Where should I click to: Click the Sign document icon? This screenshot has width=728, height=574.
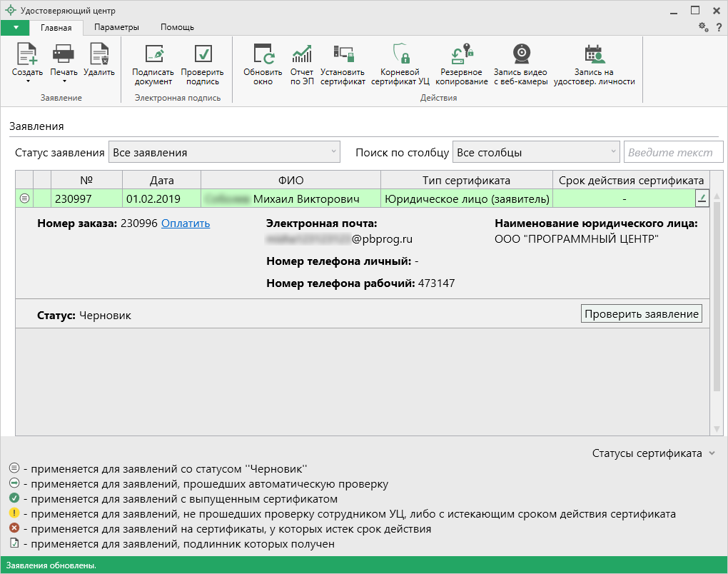[153, 55]
